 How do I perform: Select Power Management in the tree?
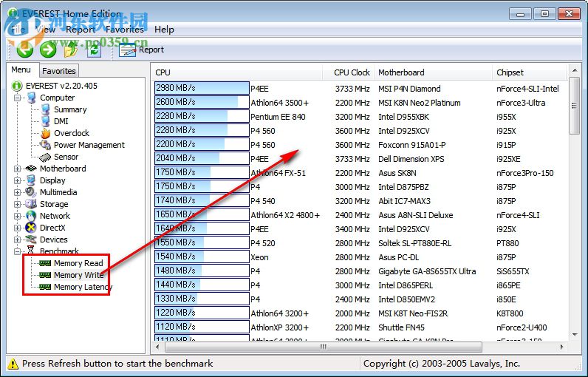(x=89, y=145)
